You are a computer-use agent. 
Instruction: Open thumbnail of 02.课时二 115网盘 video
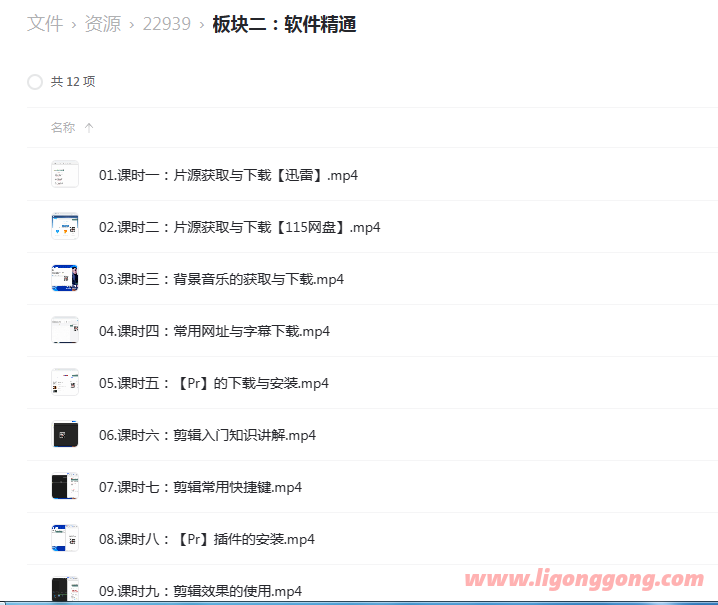tap(65, 226)
